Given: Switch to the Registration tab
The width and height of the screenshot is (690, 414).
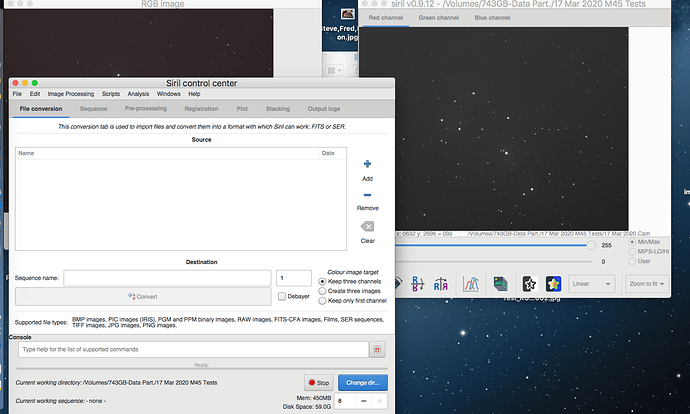Looking at the screenshot, I should [x=201, y=109].
